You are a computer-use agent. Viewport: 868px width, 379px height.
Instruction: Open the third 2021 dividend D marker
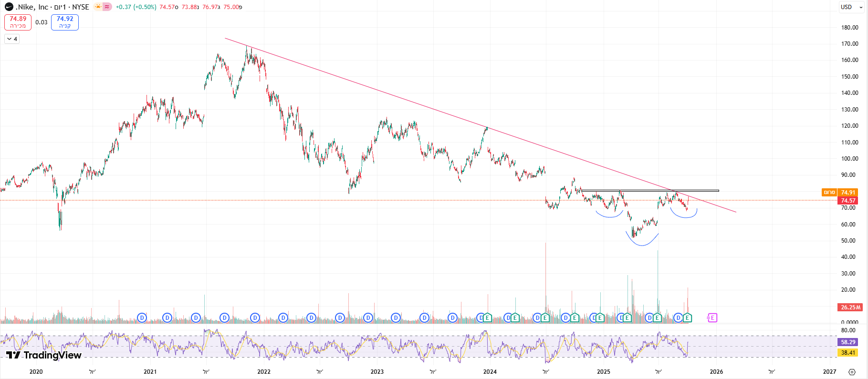(224, 318)
